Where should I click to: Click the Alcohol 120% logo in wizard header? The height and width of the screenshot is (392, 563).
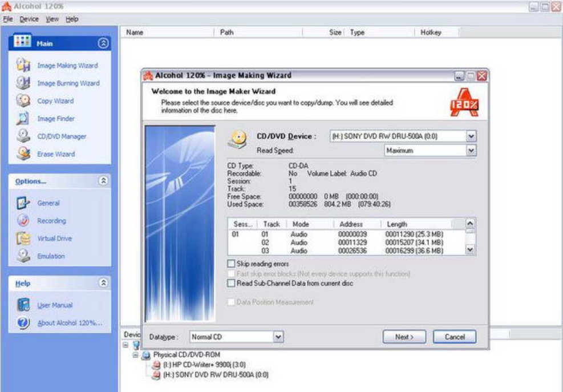pyautogui.click(x=464, y=102)
